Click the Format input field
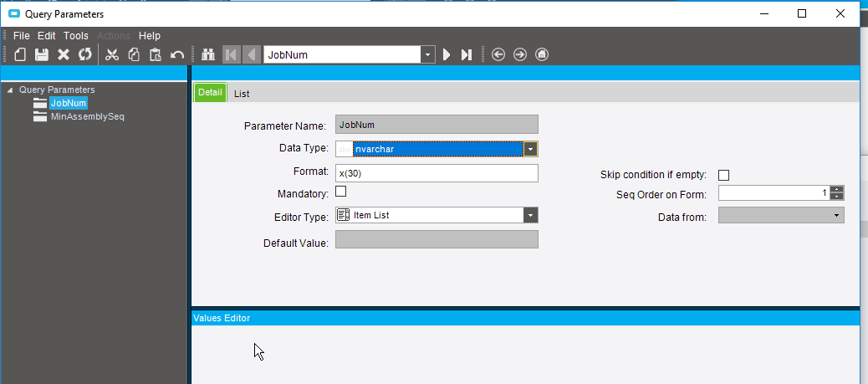Viewport: 868px width, 384px height. [437, 173]
